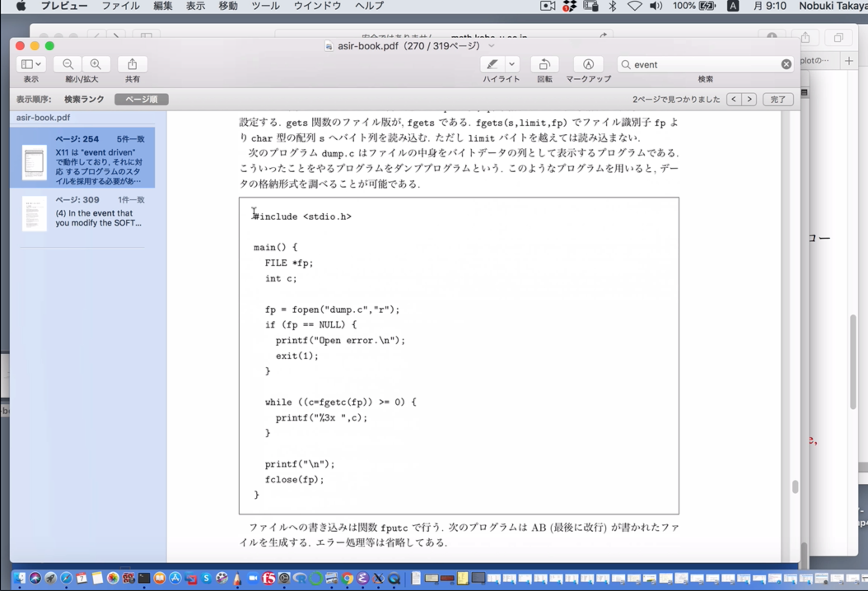Open Safari compass in the Dock
The width and height of the screenshot is (868, 591).
[66, 578]
